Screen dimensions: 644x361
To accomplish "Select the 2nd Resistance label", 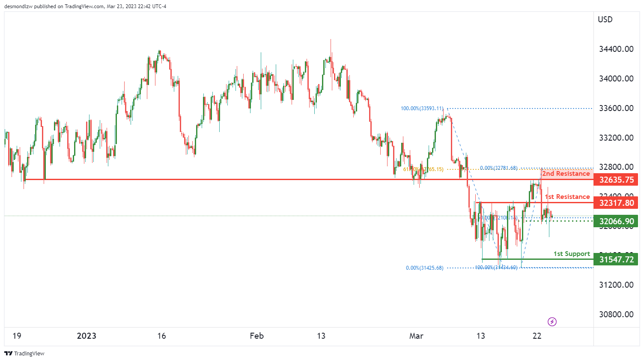I will (x=566, y=174).
